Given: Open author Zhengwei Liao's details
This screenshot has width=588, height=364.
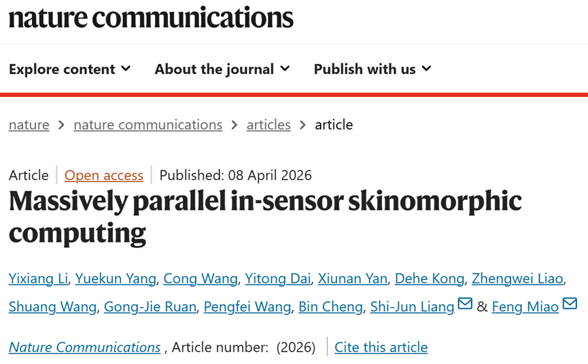Looking at the screenshot, I should pos(517,278).
